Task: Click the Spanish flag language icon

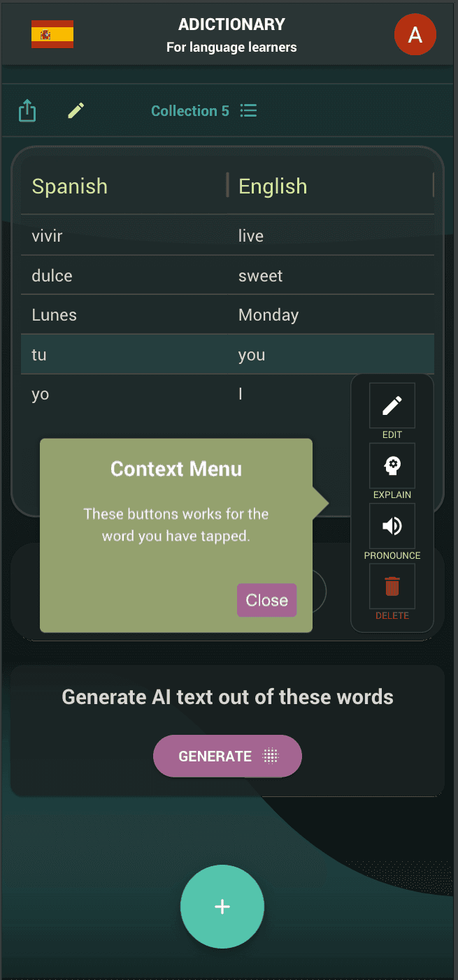Action: coord(52,34)
